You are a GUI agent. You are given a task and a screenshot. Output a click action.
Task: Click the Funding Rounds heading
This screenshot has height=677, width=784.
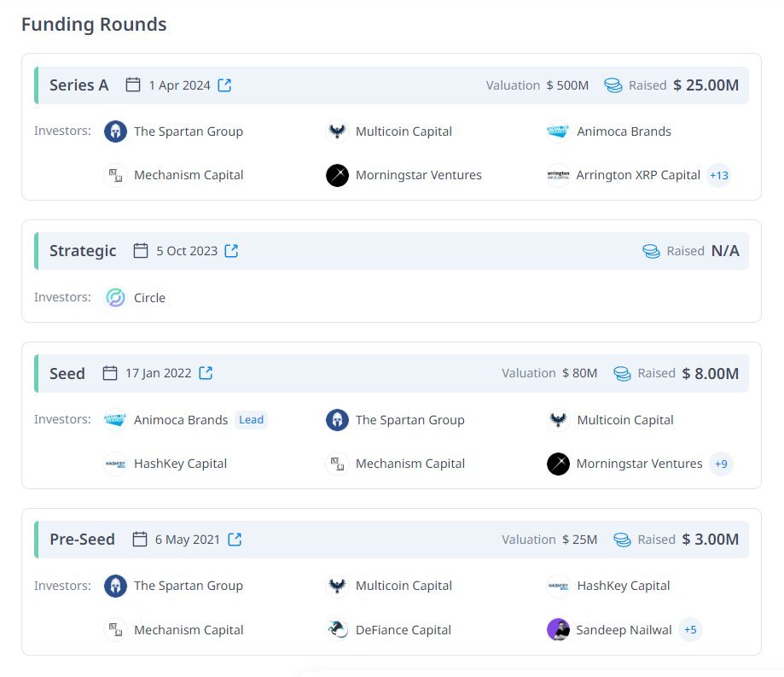click(x=94, y=24)
